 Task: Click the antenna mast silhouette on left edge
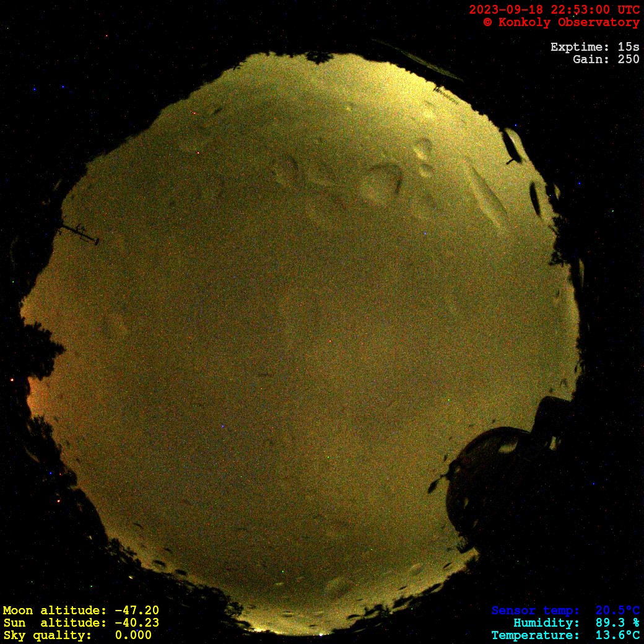pos(79,233)
